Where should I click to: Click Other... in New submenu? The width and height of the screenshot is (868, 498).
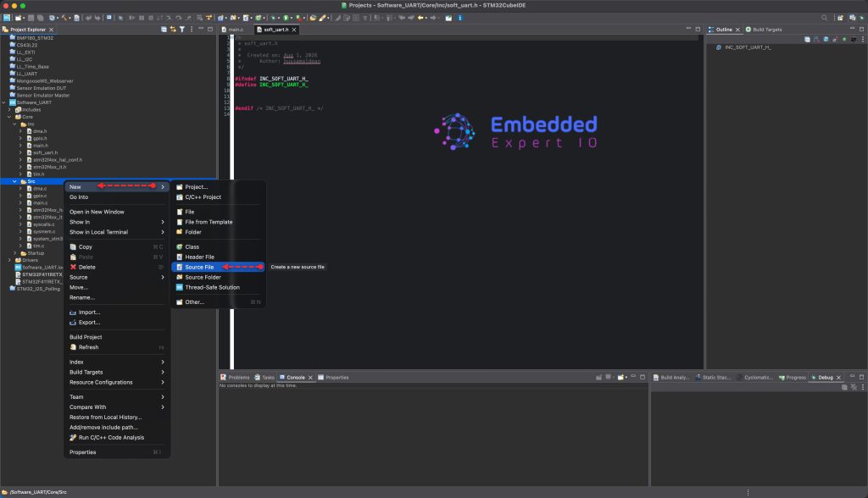click(x=218, y=302)
